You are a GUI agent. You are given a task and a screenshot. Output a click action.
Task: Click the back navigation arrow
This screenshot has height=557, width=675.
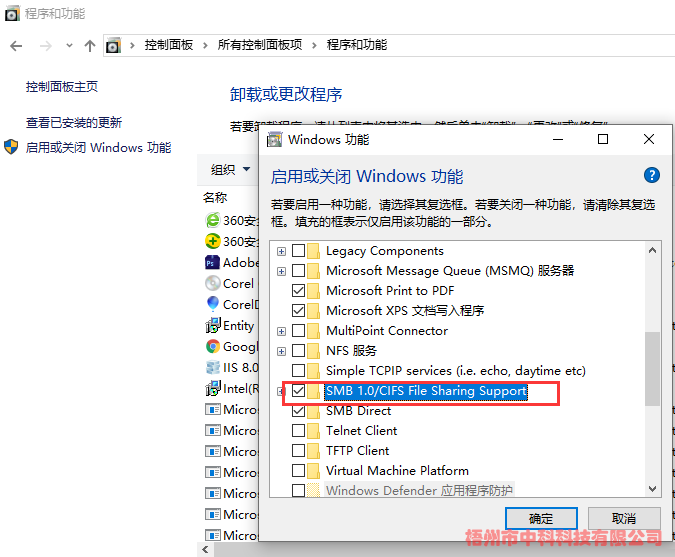16,46
